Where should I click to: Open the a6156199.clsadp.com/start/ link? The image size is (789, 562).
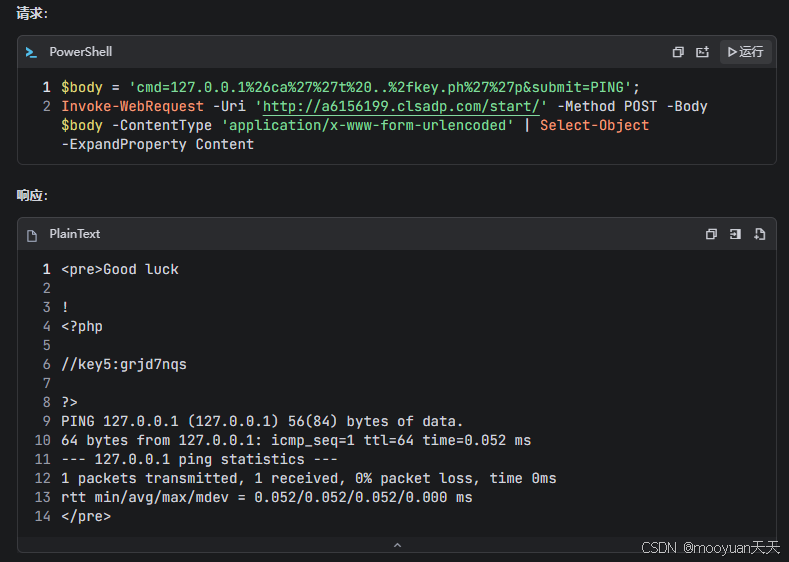[x=401, y=107]
